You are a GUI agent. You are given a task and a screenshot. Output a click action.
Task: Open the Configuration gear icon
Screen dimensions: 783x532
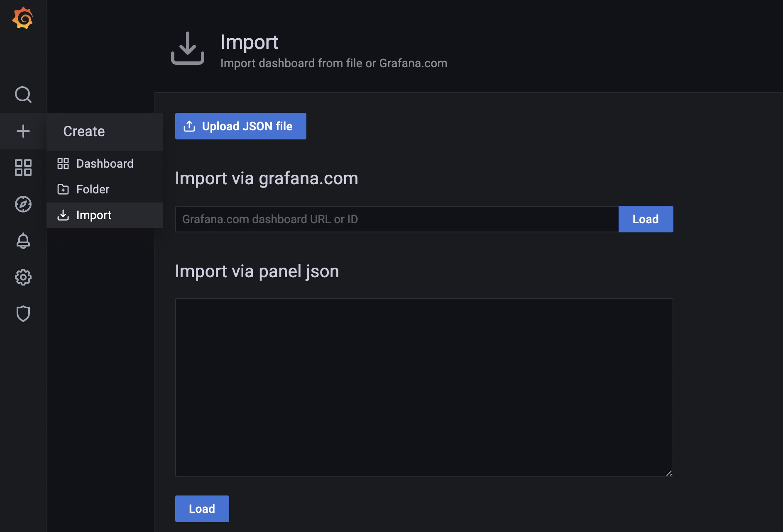point(23,277)
